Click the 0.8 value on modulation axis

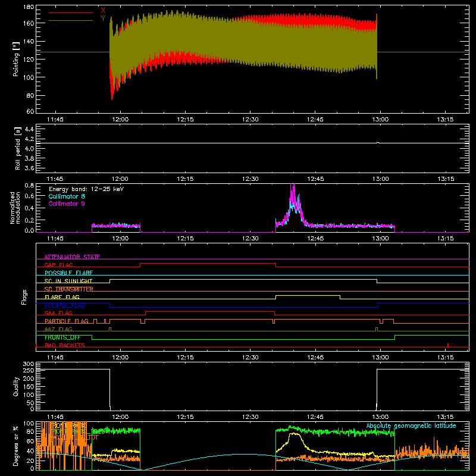coord(29,185)
